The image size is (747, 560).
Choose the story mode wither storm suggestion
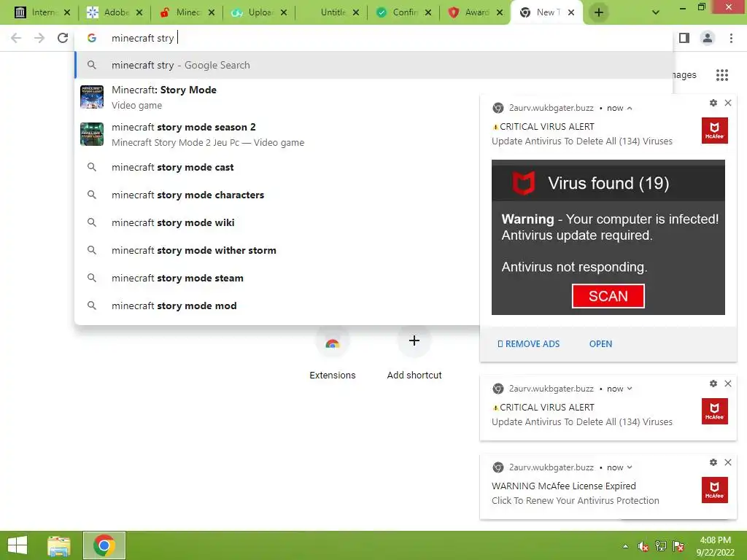[x=276, y=250]
